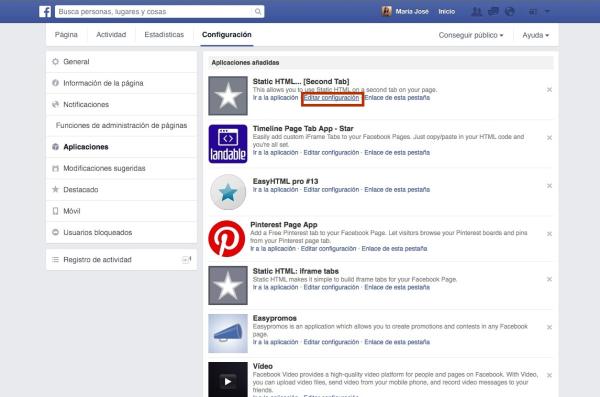Open Funciones de administración de páginas
The image size is (600, 397).
pyautogui.click(x=121, y=126)
